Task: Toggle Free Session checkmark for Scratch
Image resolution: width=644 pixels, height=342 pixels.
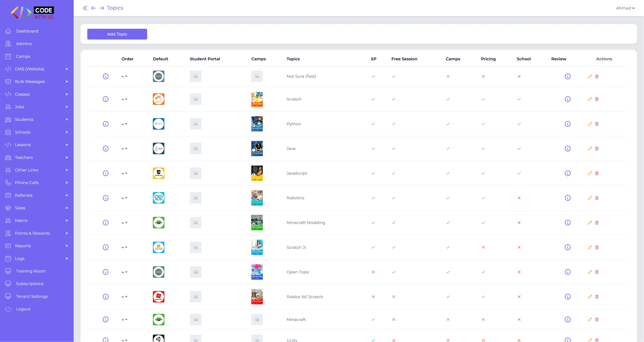Action: [394, 99]
